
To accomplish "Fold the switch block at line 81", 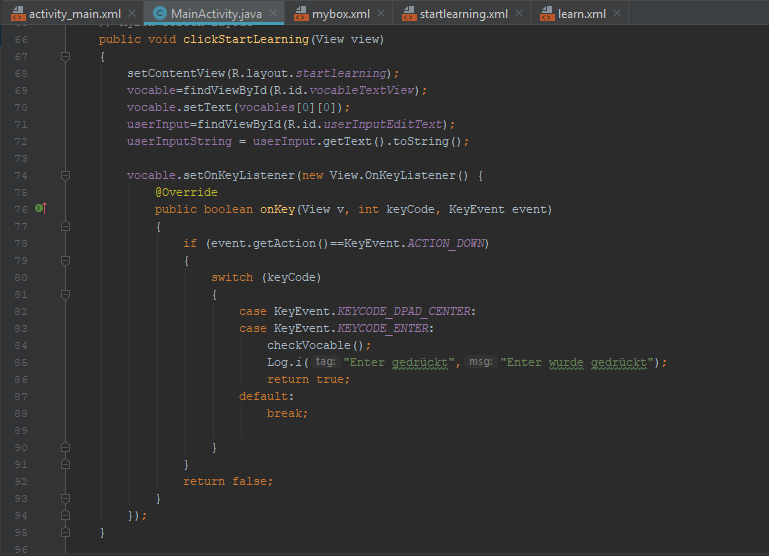I will click(x=65, y=294).
